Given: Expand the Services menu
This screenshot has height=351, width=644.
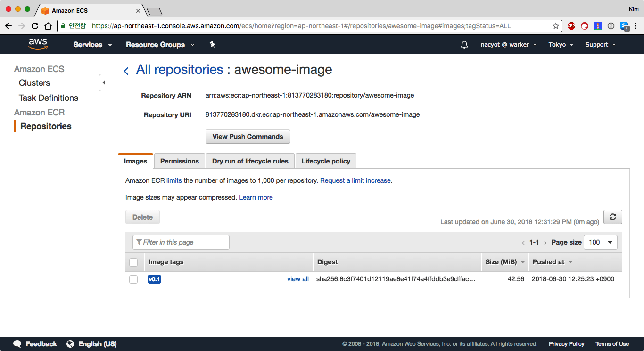Looking at the screenshot, I should pyautogui.click(x=92, y=45).
